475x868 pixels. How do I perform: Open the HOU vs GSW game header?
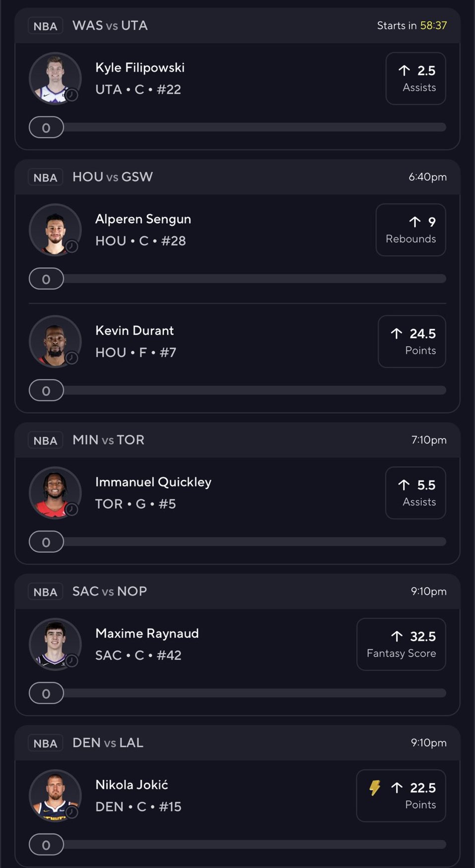[113, 177]
